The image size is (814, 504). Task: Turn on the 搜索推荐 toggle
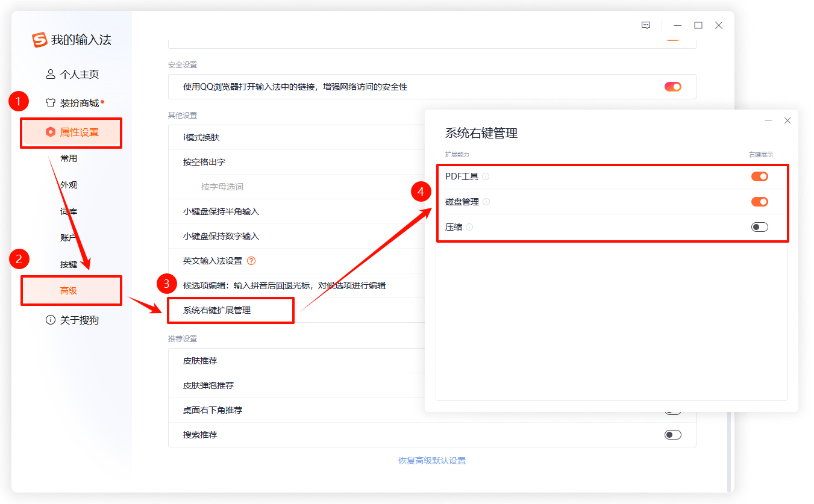coord(672,434)
